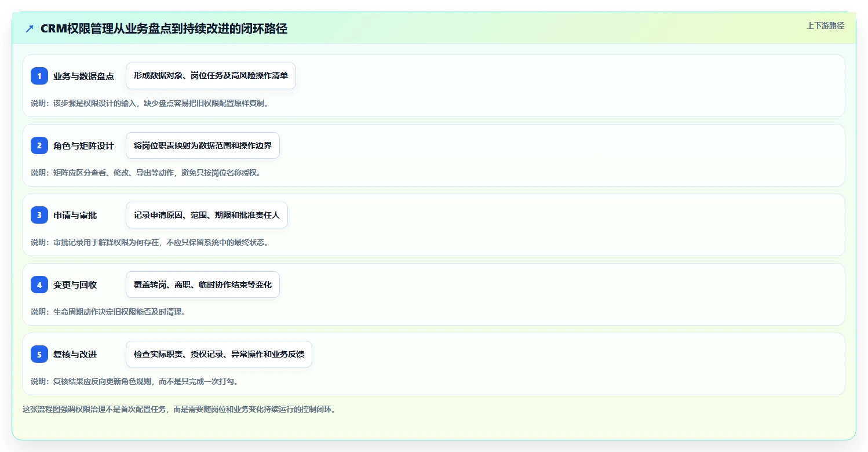Click the step 4 number badge
The width and height of the screenshot is (868, 452).
(x=39, y=285)
